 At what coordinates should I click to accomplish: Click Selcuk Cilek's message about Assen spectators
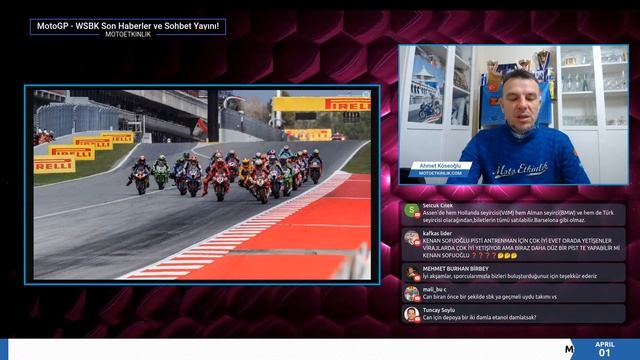pos(518,216)
